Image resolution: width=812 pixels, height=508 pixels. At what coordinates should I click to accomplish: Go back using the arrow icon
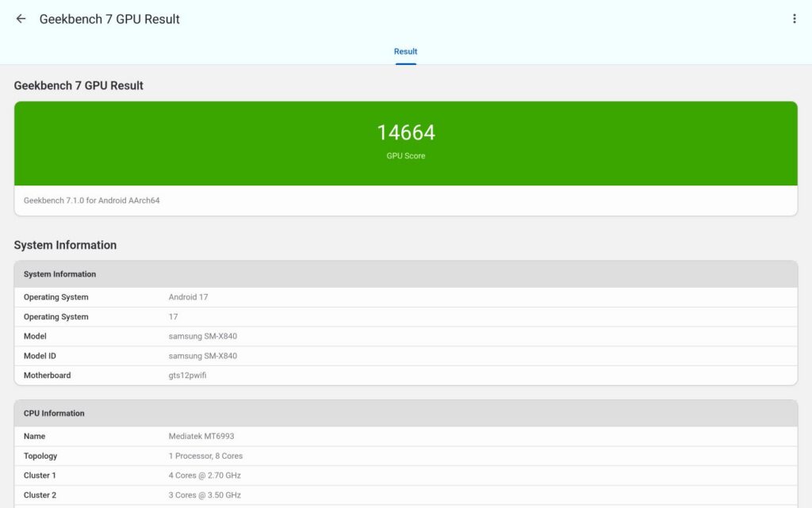pos(21,19)
